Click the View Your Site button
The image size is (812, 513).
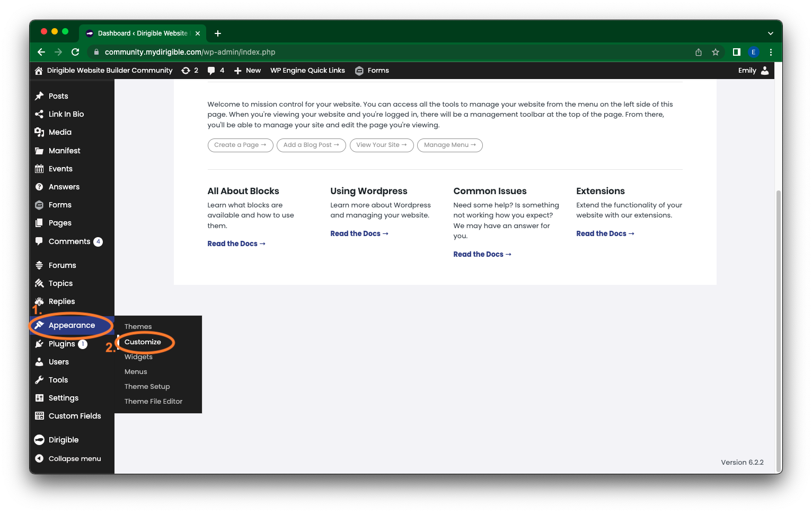coord(382,145)
